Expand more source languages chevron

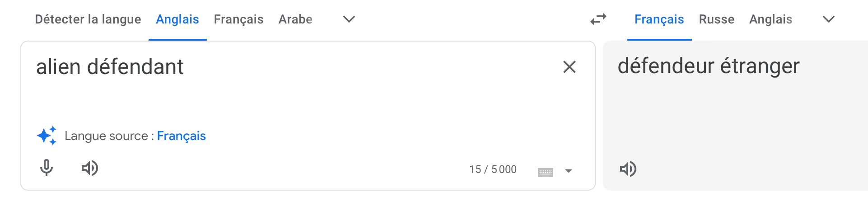click(x=349, y=19)
